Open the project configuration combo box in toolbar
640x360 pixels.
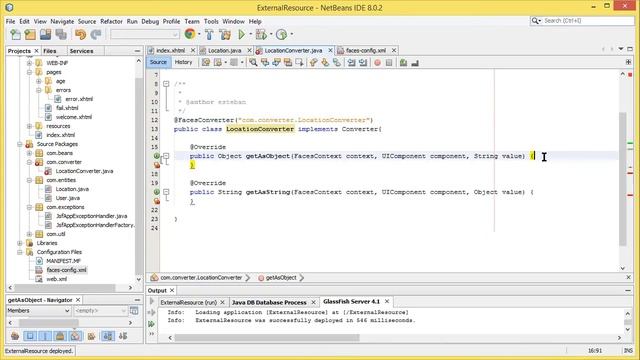145,35
